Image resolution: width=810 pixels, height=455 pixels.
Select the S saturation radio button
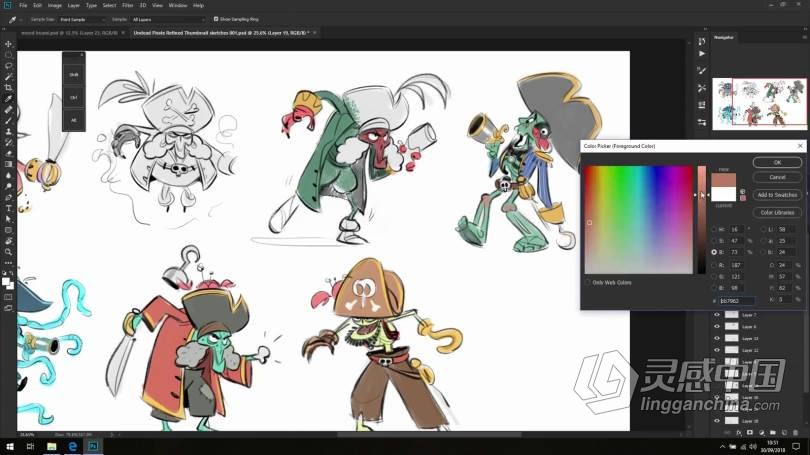click(714, 241)
